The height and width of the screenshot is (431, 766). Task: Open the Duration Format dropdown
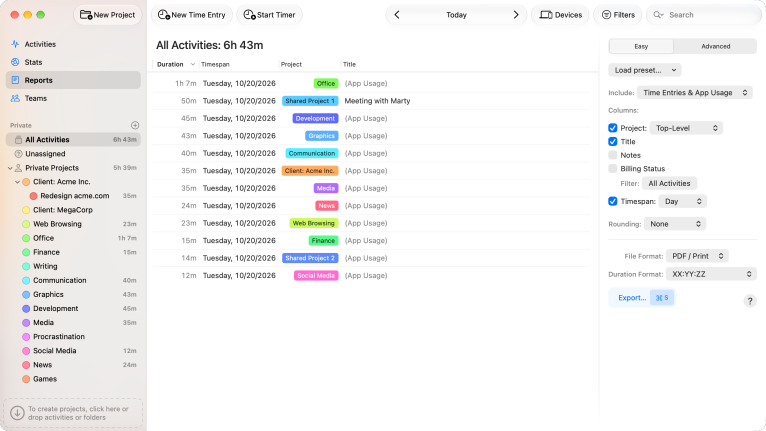(x=711, y=274)
